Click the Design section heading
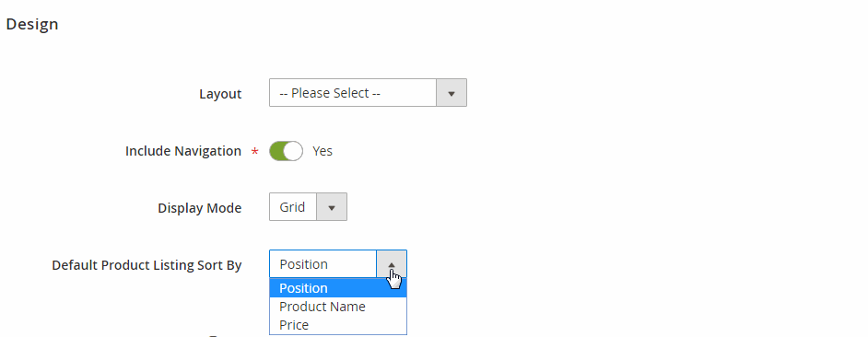868x337 pixels. (32, 24)
